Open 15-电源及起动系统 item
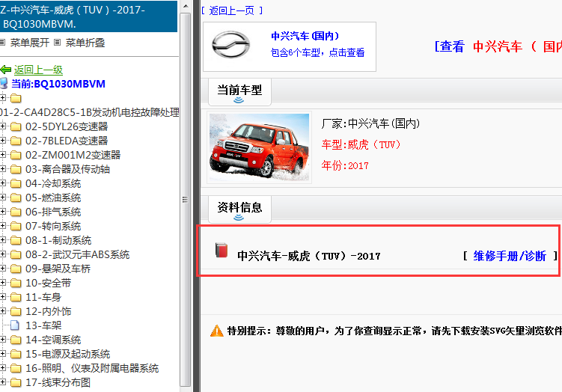 point(68,354)
